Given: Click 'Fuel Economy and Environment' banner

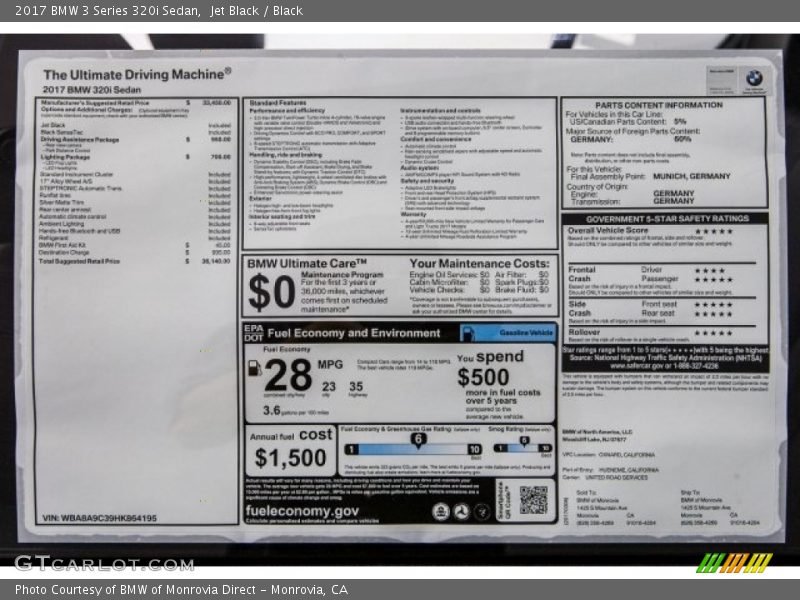Looking at the screenshot, I should point(354,333).
